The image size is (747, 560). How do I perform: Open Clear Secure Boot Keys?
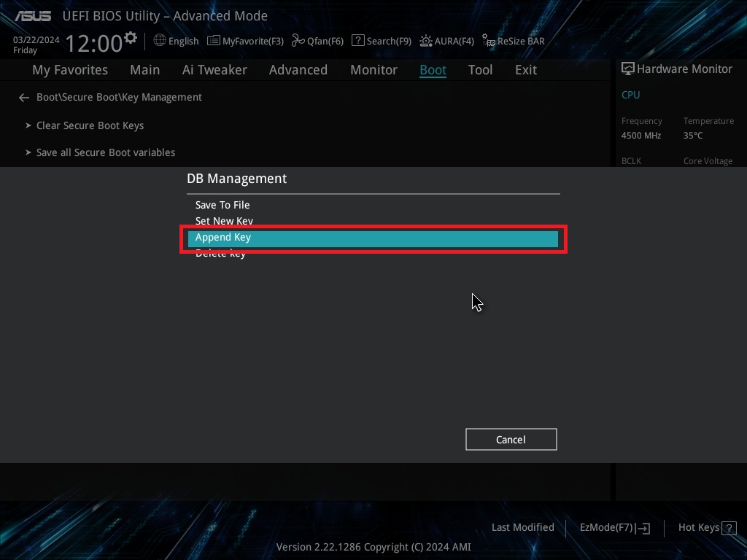click(90, 125)
